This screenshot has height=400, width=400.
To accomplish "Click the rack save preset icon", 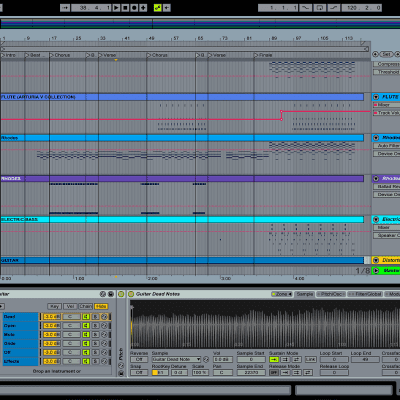I will (x=111, y=294).
